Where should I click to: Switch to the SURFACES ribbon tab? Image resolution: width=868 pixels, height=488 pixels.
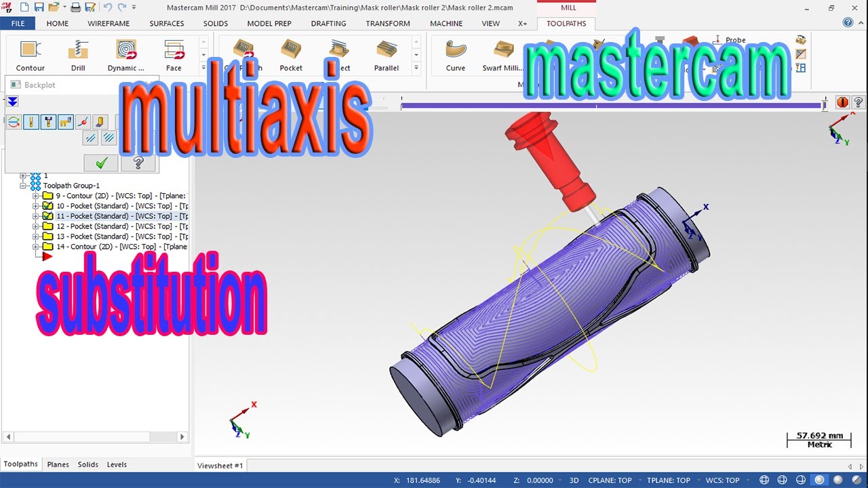167,23
